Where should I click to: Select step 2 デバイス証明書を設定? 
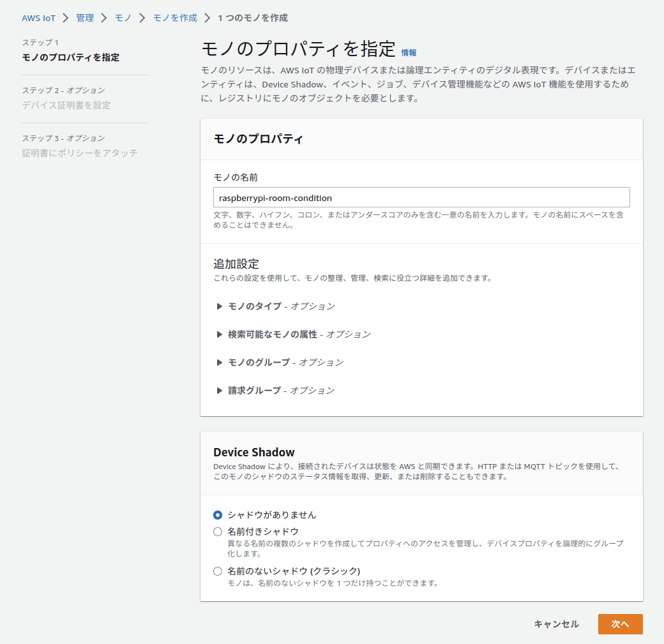(x=66, y=105)
